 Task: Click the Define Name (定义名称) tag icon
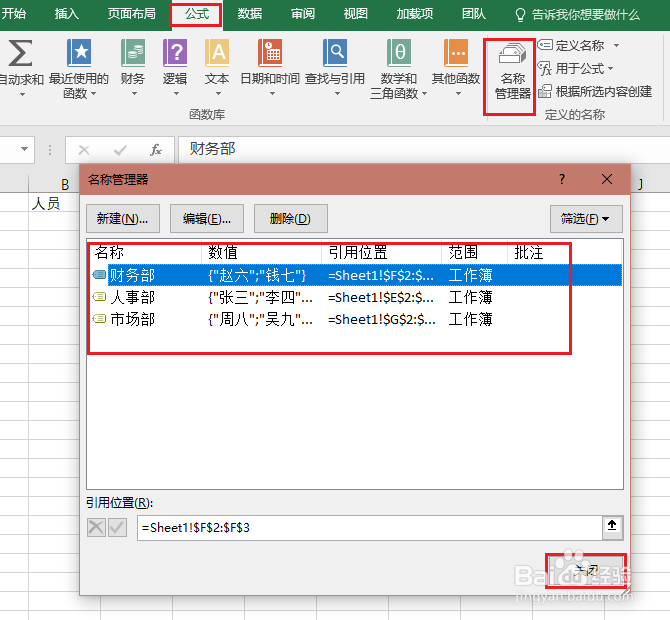pyautogui.click(x=545, y=44)
